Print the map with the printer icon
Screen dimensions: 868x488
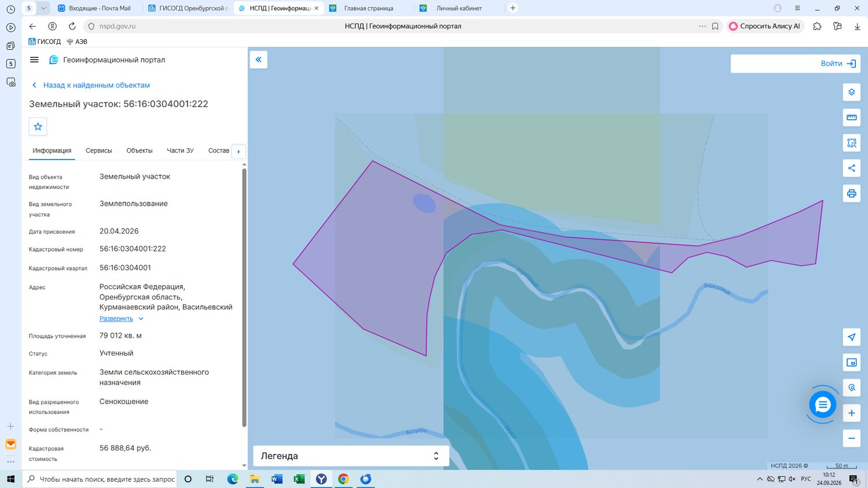(851, 193)
